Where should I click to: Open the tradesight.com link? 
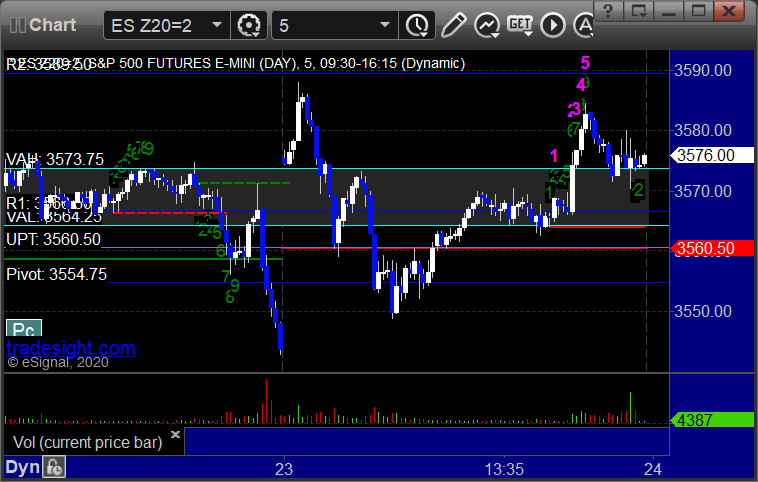coord(71,348)
